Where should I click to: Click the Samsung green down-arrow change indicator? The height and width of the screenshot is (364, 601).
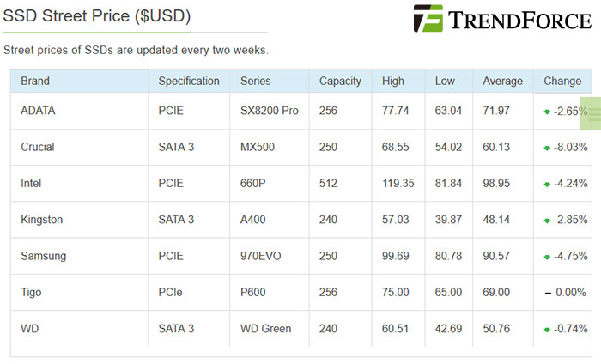click(547, 257)
